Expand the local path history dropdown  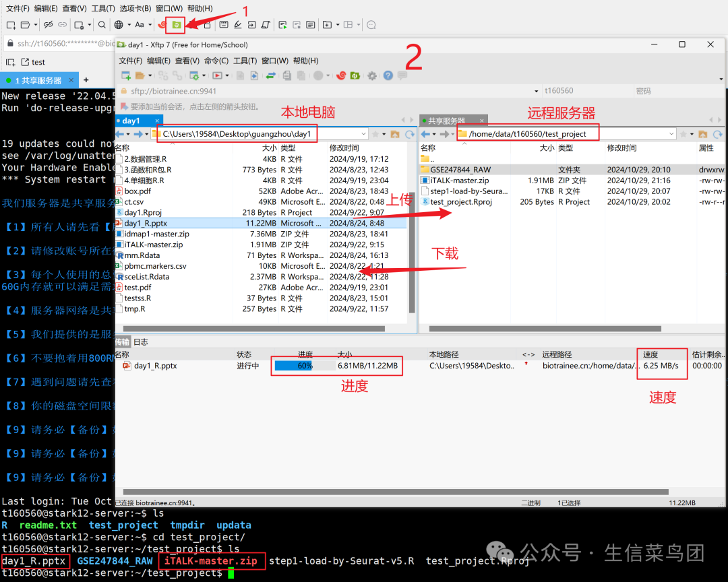363,134
